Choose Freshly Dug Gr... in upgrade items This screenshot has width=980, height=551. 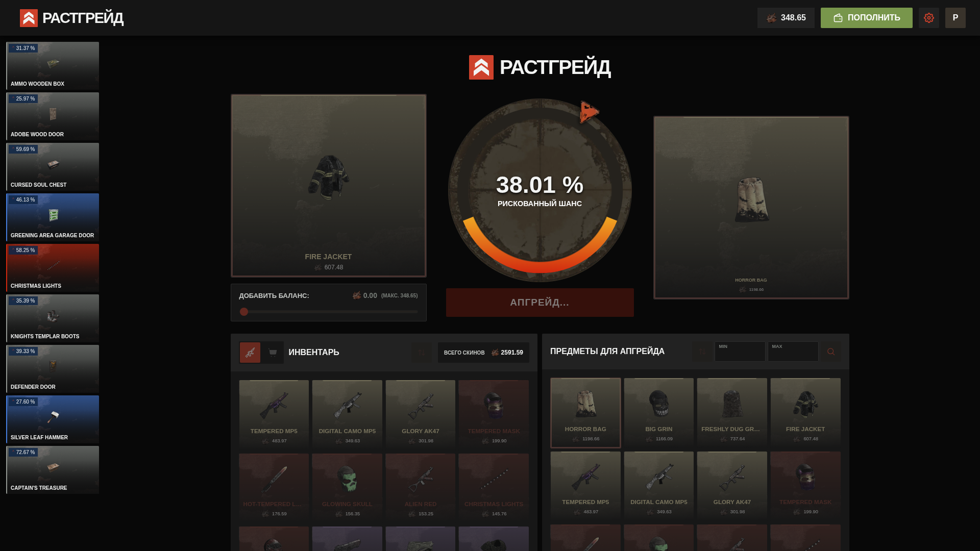click(732, 413)
